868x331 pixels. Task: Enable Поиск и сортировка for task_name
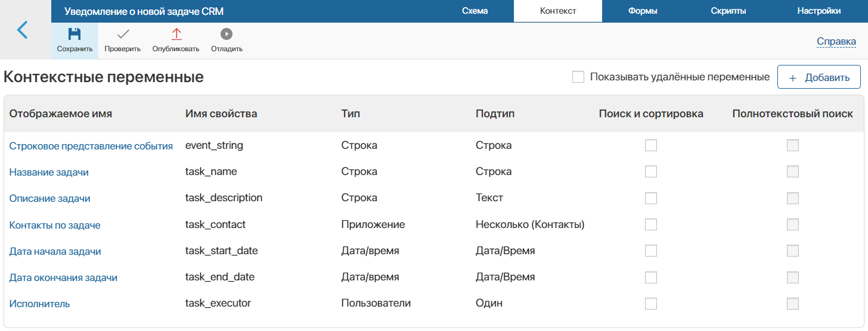tap(651, 171)
